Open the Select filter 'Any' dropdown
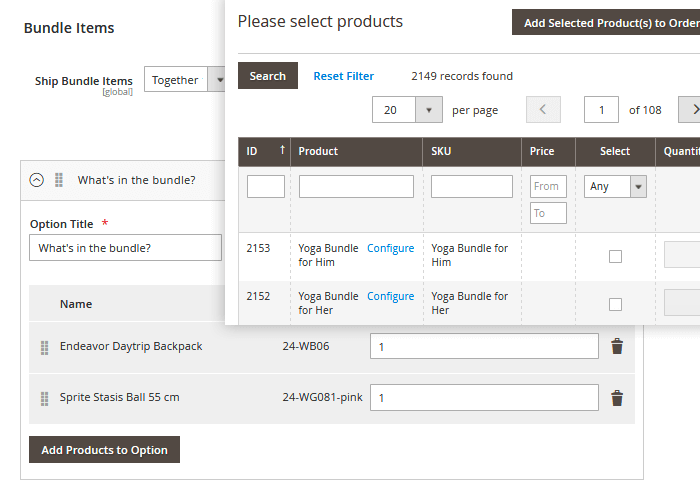The height and width of the screenshot is (500, 700). [x=615, y=186]
